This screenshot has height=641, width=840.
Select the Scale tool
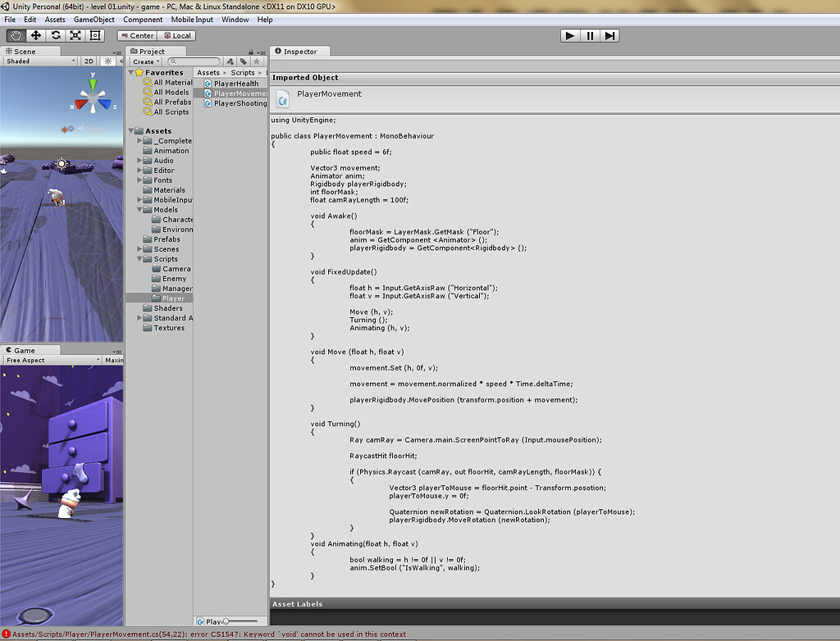[75, 35]
